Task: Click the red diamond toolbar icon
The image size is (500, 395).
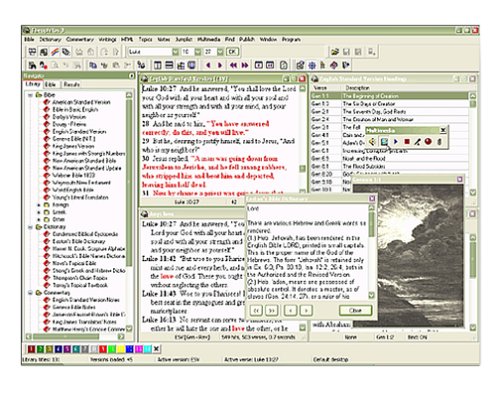Action: [x=334, y=65]
